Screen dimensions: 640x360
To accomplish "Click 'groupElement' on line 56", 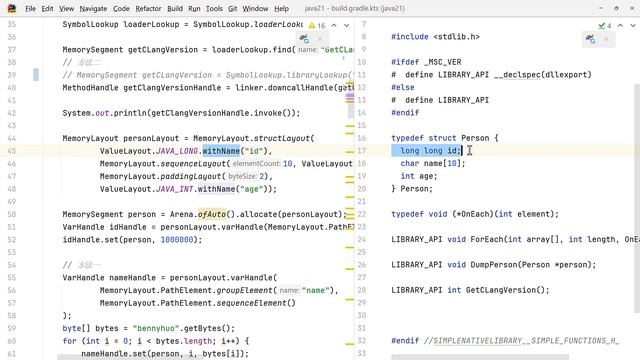I will point(244,290).
